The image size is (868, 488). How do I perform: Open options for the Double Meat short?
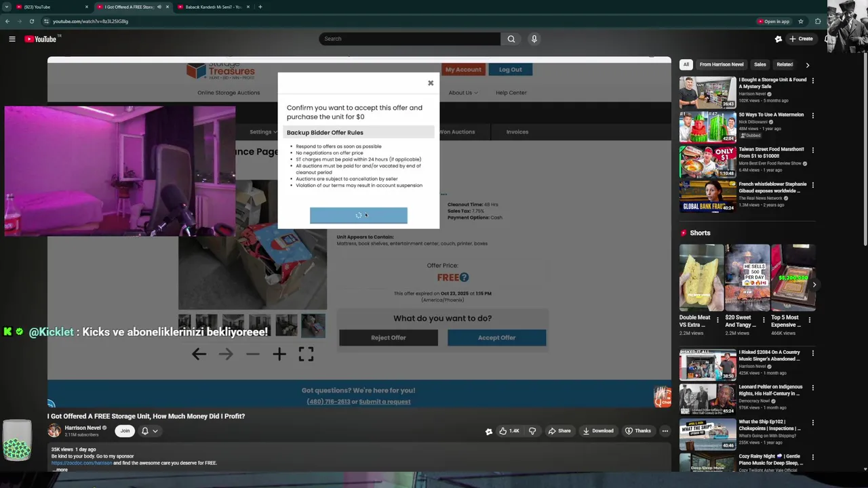coord(717,320)
